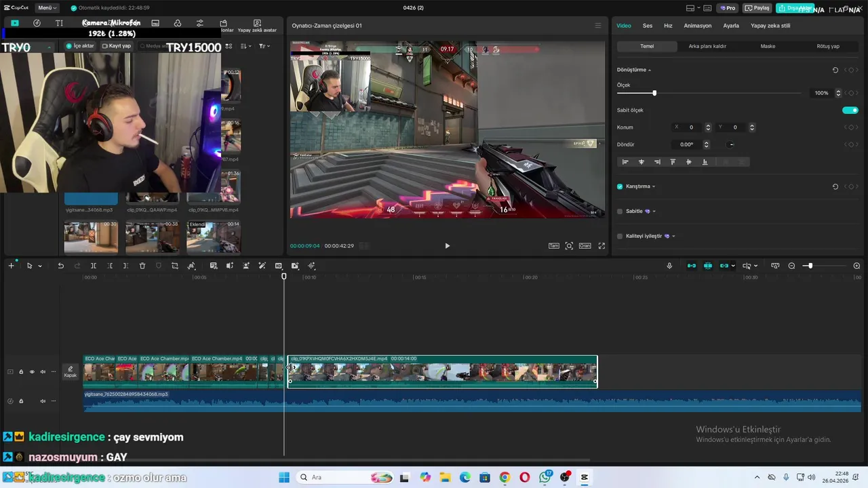Collapse the Dönüştürme section

[650, 70]
